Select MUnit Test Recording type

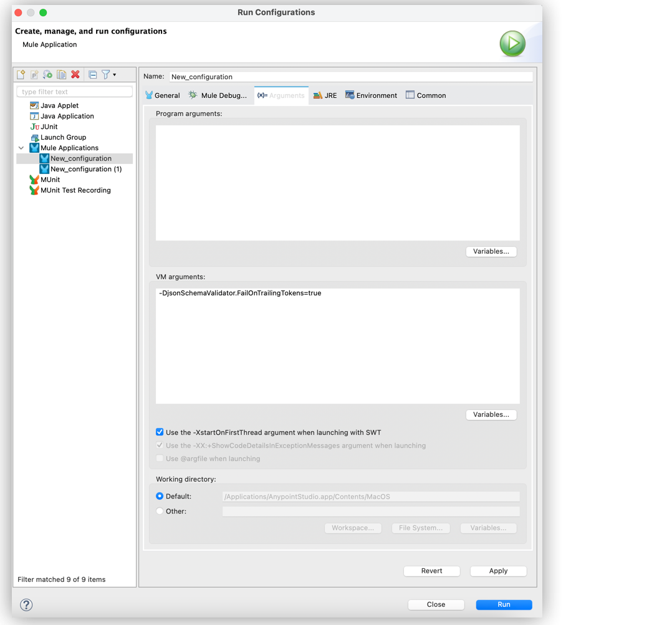75,190
